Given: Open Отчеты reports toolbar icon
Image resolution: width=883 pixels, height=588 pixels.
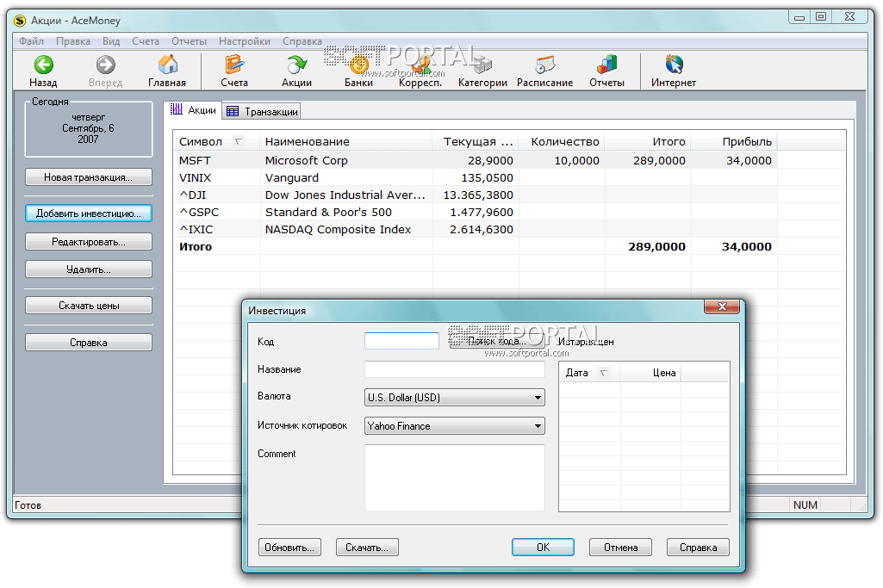Looking at the screenshot, I should (x=606, y=65).
